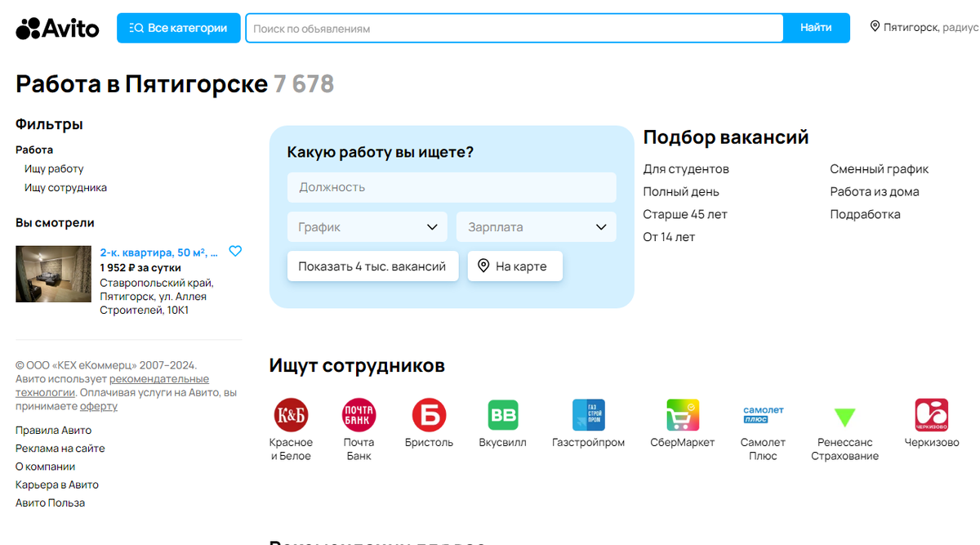Open the Все категории menu button
This screenshot has height=545, width=980.
pos(179,28)
